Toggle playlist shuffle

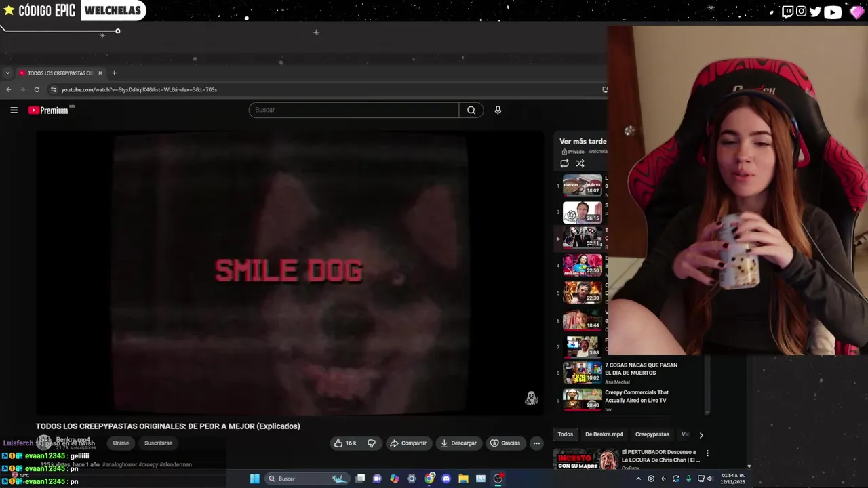(x=580, y=163)
